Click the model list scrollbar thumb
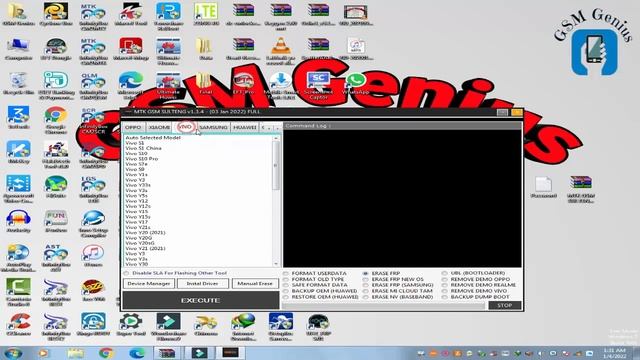The image size is (640, 360). pos(276,166)
